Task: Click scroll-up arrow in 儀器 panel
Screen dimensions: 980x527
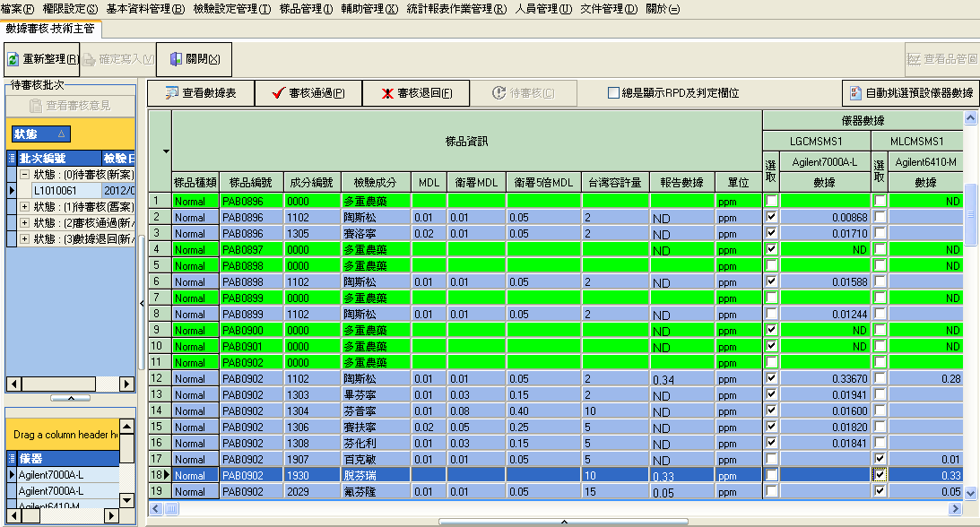Action: [x=127, y=427]
